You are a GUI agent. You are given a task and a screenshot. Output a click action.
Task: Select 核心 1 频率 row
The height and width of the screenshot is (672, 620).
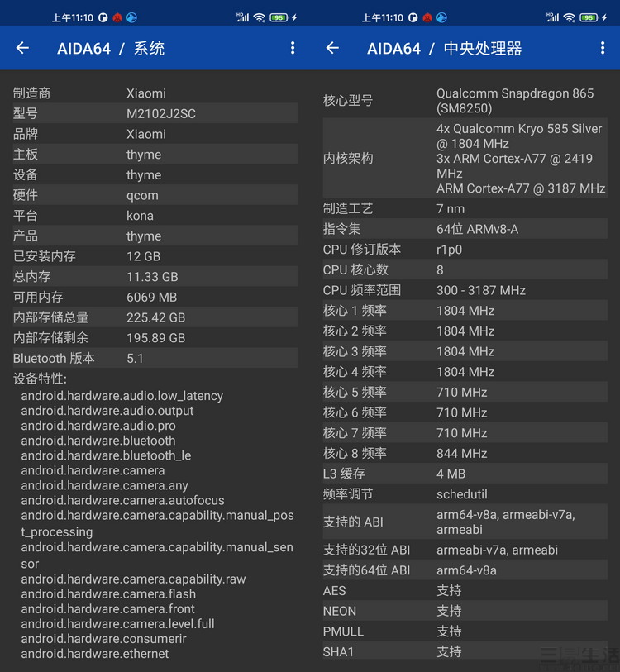(465, 311)
